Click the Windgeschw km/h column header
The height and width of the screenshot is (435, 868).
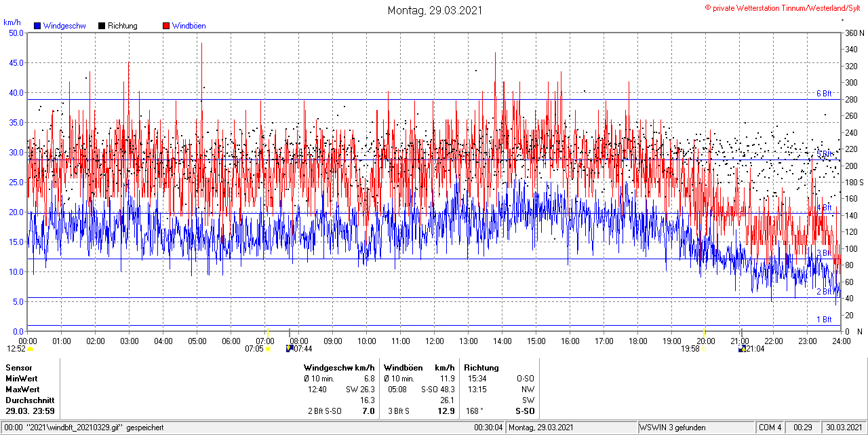[339, 368]
